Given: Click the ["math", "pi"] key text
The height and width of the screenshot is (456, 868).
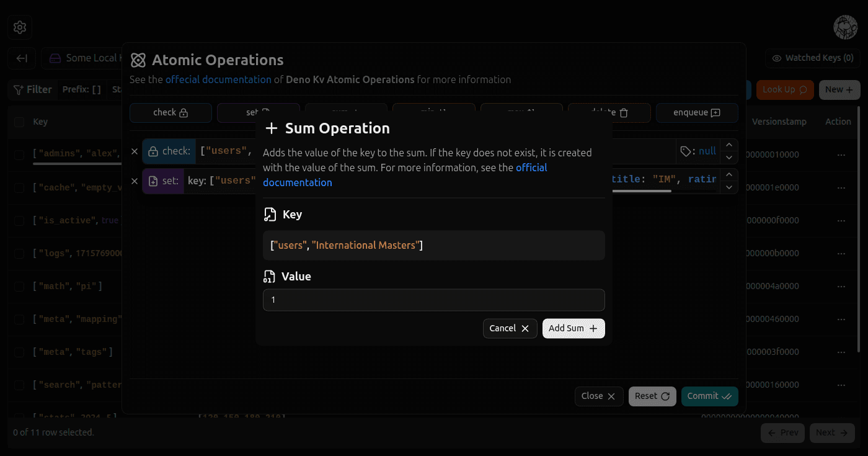Looking at the screenshot, I should tap(68, 286).
